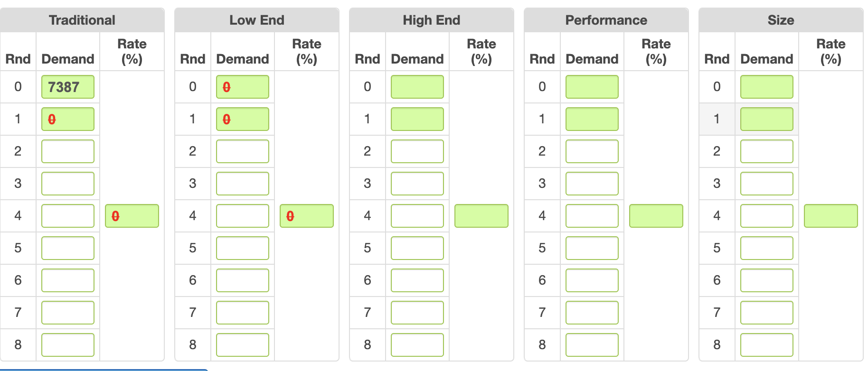Click the Traditional Round 0 demand field showing 7387
This screenshot has width=868, height=371.
pyautogui.click(x=68, y=87)
